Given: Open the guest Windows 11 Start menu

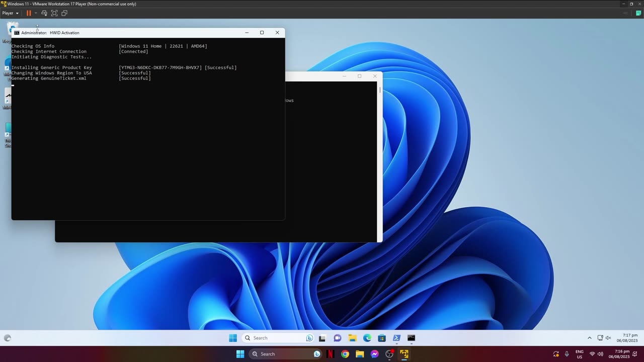Looking at the screenshot, I should click(233, 338).
